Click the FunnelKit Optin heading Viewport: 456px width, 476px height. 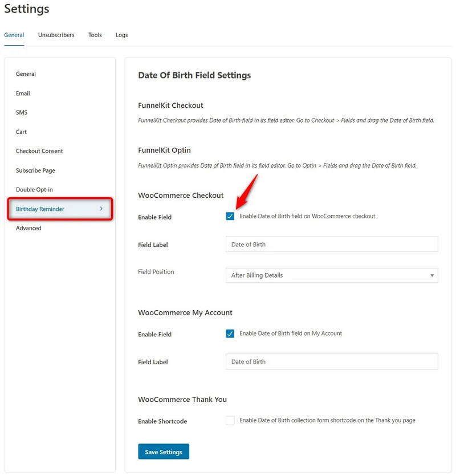(164, 150)
